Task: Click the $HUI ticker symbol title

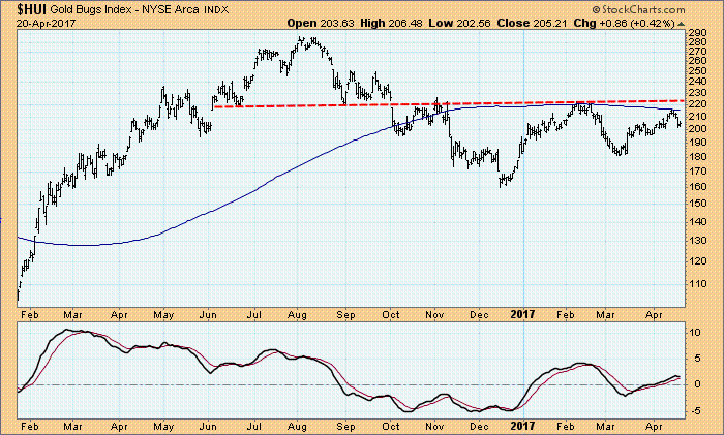Action: (x=24, y=9)
